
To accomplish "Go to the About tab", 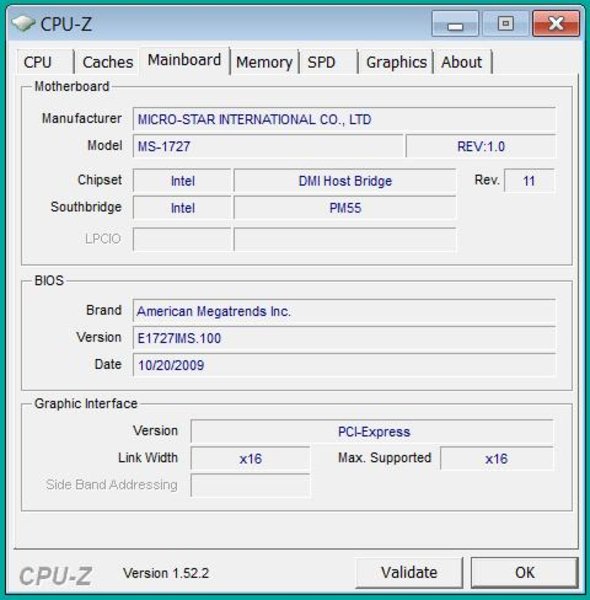I will (462, 62).
